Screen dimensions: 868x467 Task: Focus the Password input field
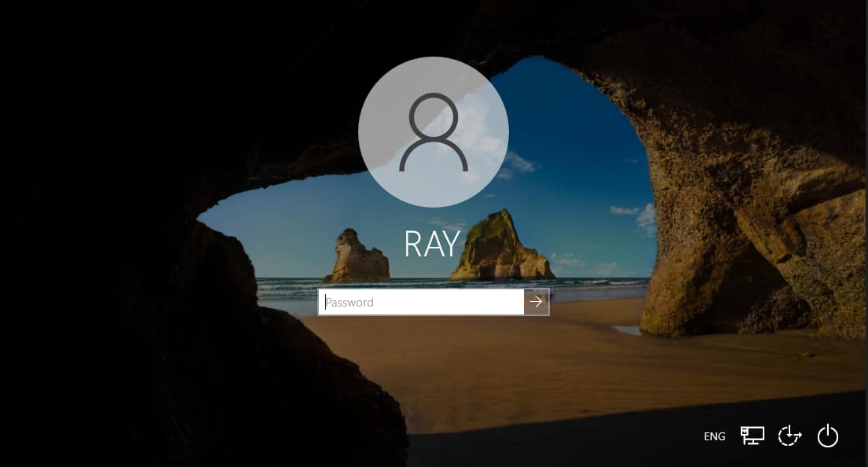421,302
